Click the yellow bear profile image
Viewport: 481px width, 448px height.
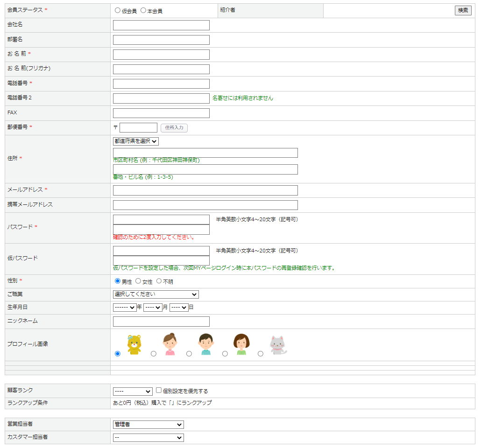(134, 344)
